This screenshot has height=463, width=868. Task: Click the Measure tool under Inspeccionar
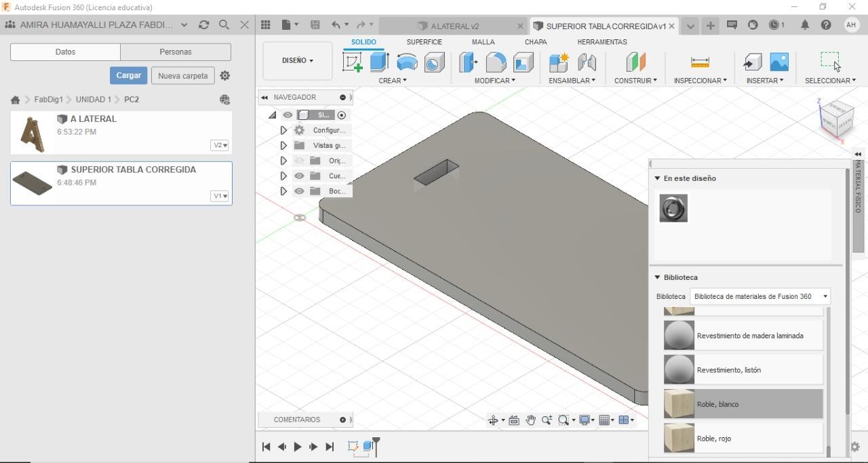(700, 62)
